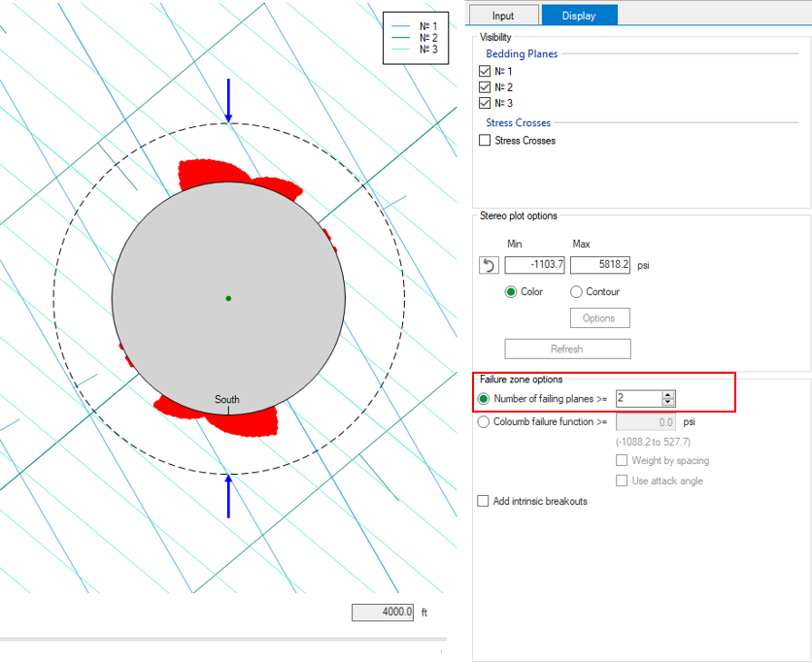Click the reset min/max undo arrow icon
This screenshot has height=663, width=812.
point(491,265)
